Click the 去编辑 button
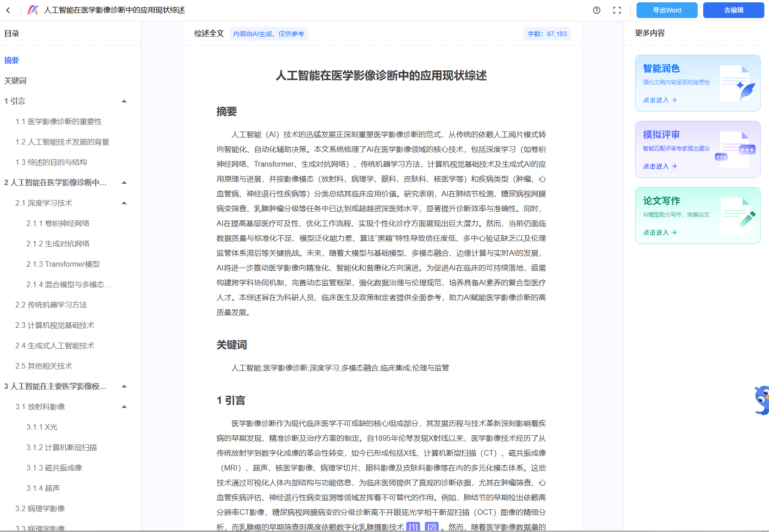The height and width of the screenshot is (532, 769). point(733,10)
